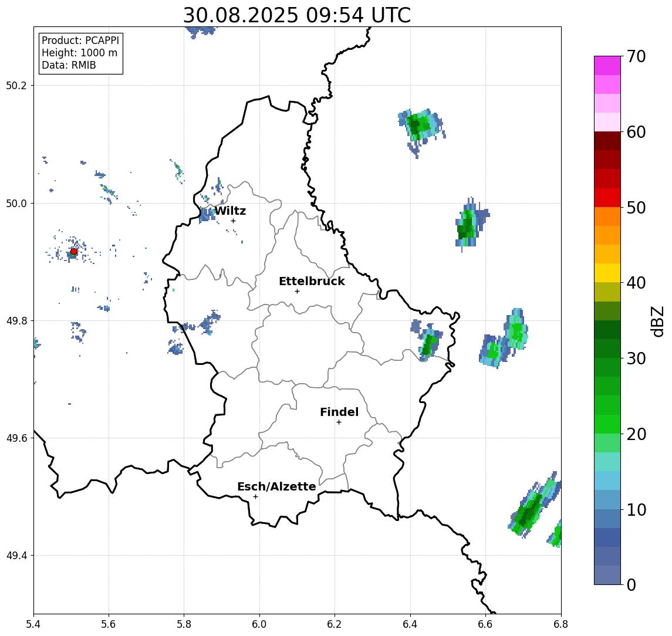Click the colorbar tick label 50
This screenshot has width=672, height=636.
pos(636,208)
